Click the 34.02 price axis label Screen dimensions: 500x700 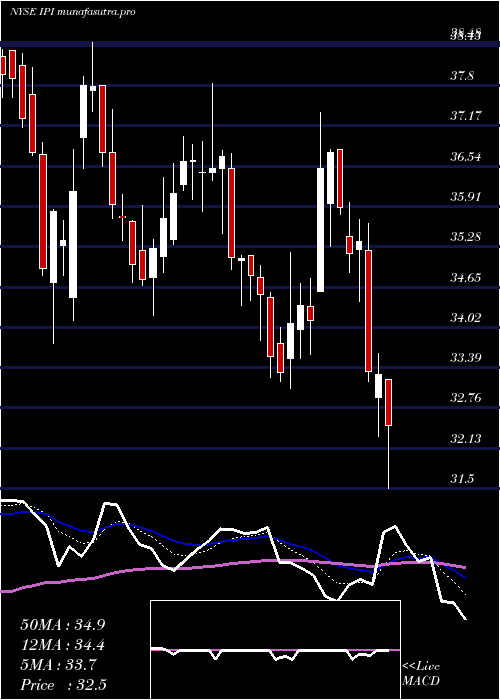465,318
